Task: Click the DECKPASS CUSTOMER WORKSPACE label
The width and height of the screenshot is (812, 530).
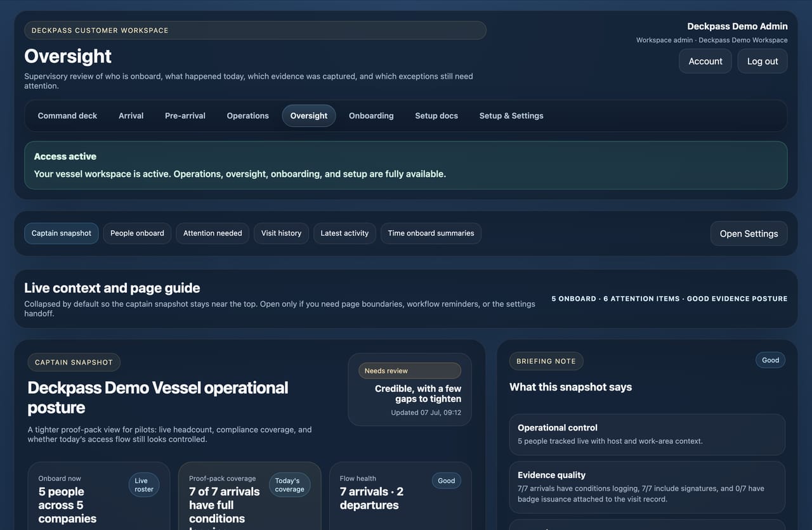Action: coord(255,30)
